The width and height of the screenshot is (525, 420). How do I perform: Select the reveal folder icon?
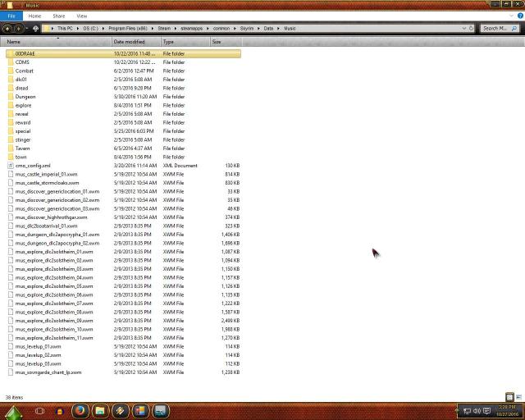click(10, 114)
